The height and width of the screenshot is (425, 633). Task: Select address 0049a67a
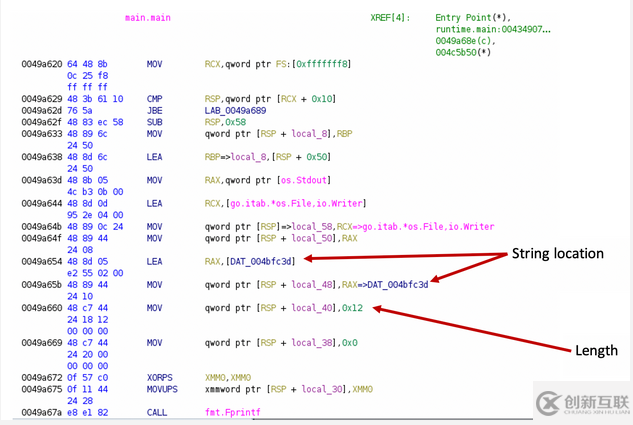point(42,412)
